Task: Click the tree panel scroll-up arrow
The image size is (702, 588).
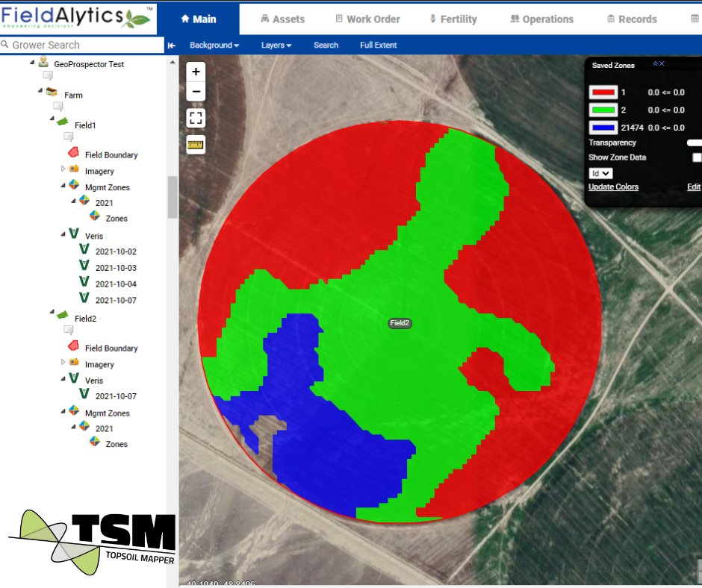Action: coord(173,62)
